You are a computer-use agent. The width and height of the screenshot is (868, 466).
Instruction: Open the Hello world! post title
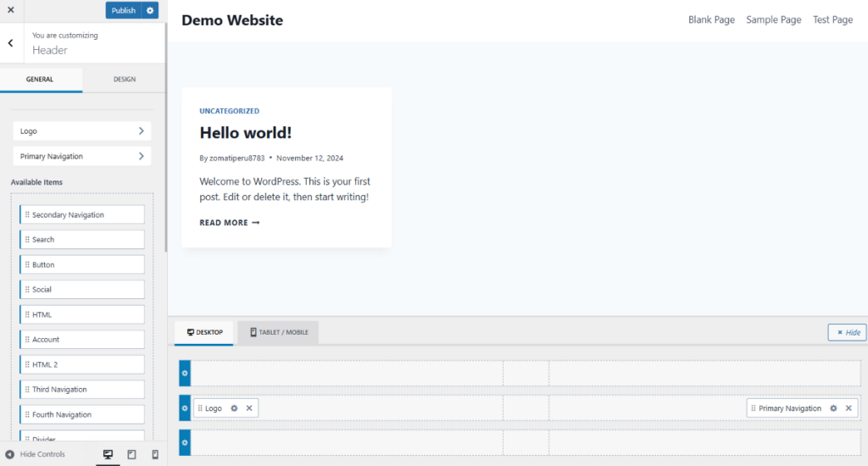(x=246, y=133)
